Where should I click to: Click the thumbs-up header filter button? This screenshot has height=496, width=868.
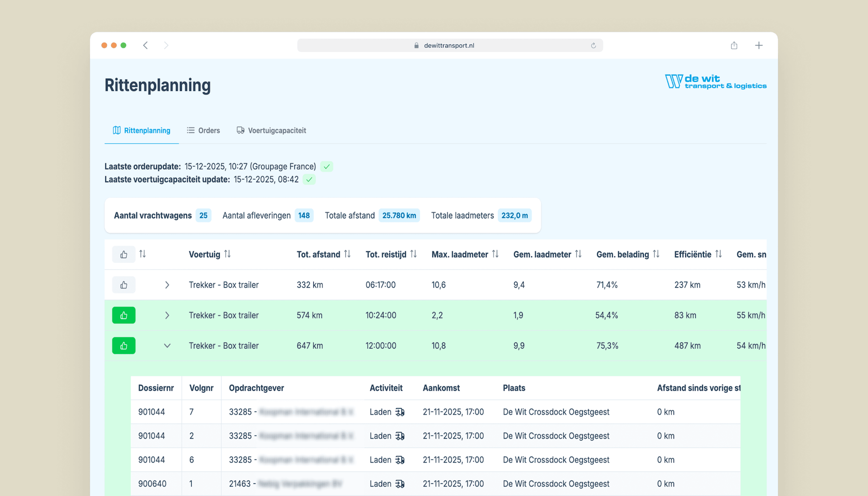[x=123, y=255]
